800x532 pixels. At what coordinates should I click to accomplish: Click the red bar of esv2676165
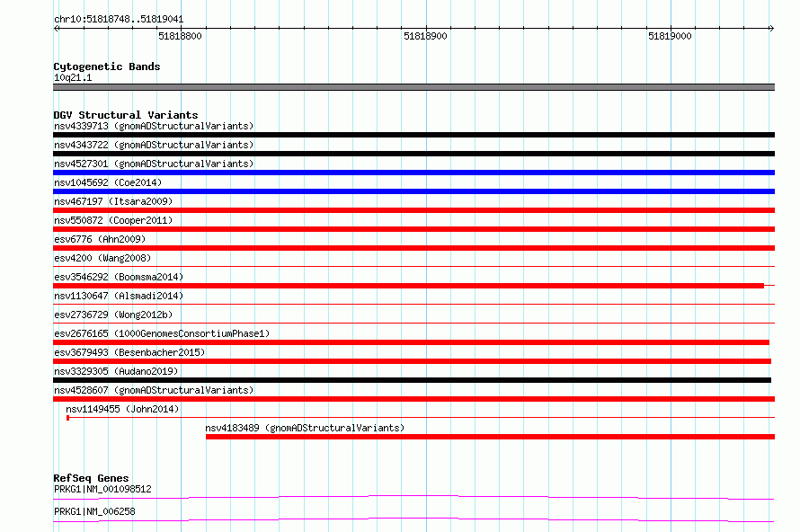click(411, 342)
